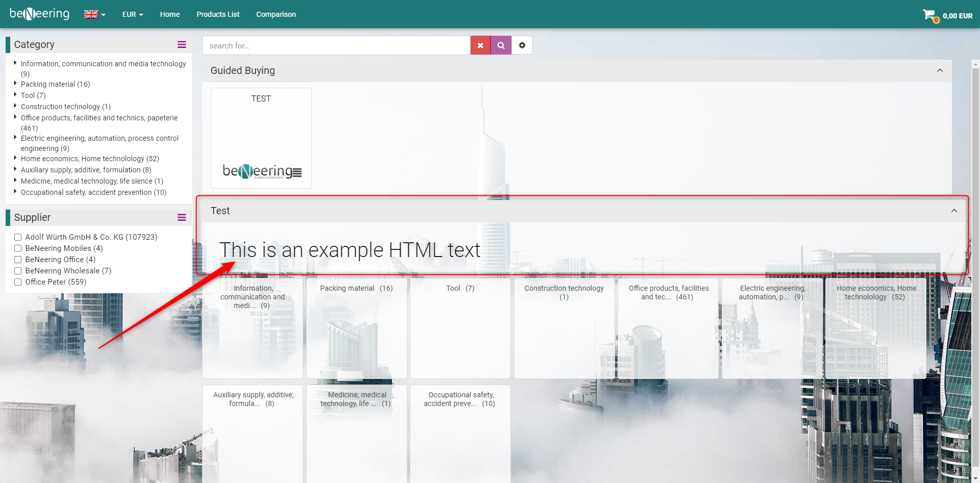Enable the BeNeering Mobiles supplier filter
980x483 pixels.
click(18, 248)
